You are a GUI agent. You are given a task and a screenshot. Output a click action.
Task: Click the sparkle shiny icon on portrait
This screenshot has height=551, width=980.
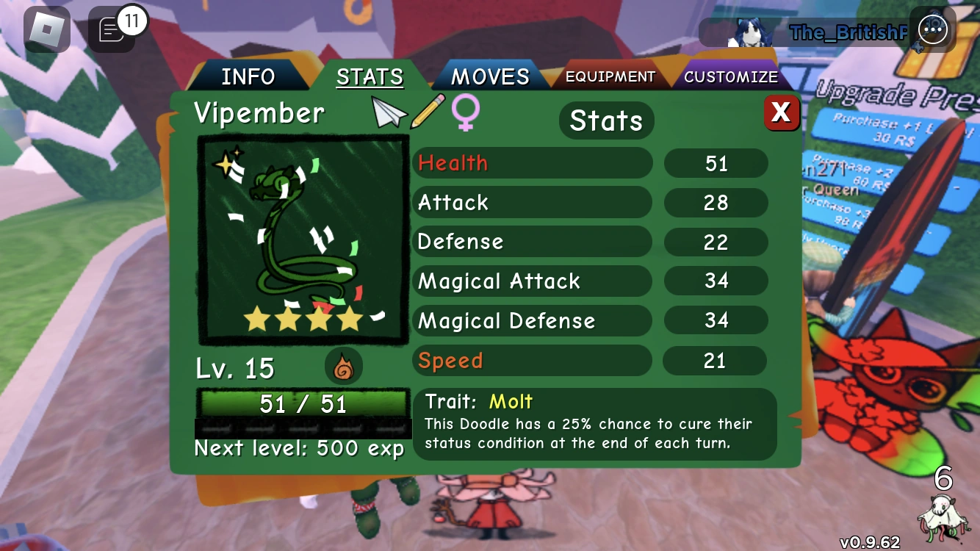click(227, 161)
